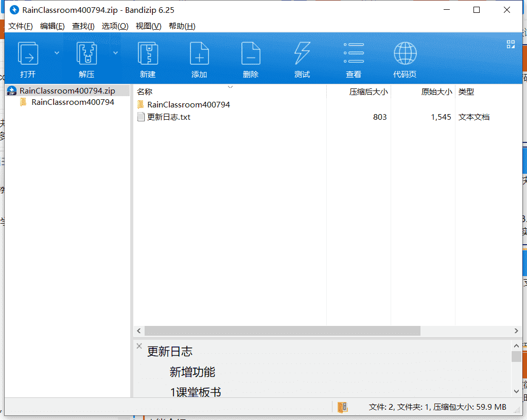Image resolution: width=527 pixels, height=420 pixels.
Task: Open the File (文件) menu
Action: pos(20,26)
